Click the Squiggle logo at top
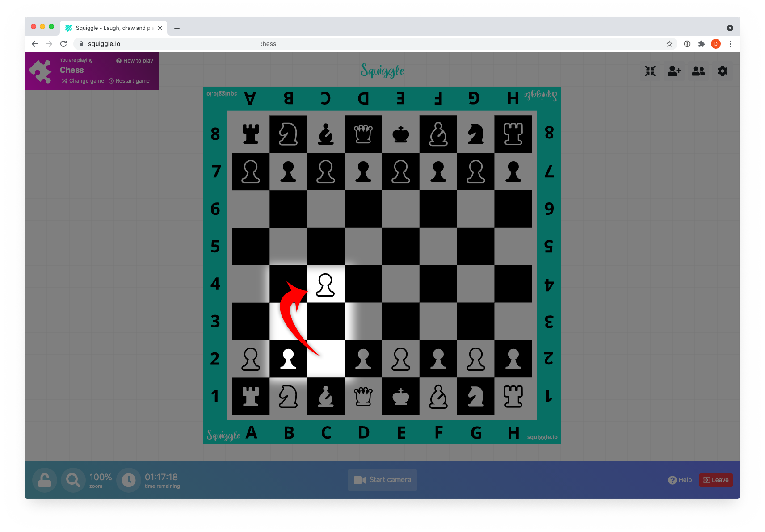The height and width of the screenshot is (532, 765). [382, 71]
